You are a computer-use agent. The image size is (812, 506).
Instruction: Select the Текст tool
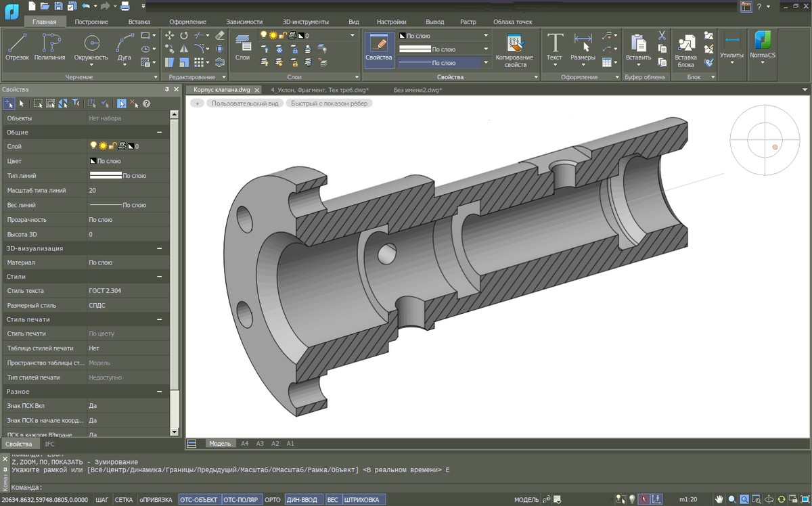554,47
